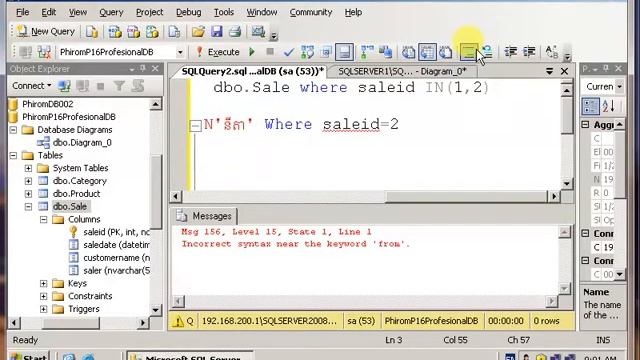The height and width of the screenshot is (360, 640).
Task: Click the Change Connection icon
Action: [44, 52]
